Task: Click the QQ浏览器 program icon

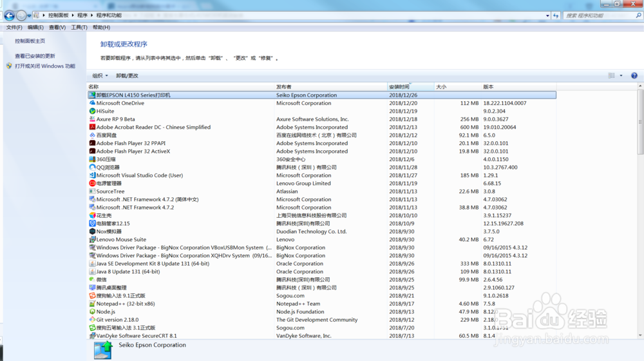Action: click(x=92, y=168)
